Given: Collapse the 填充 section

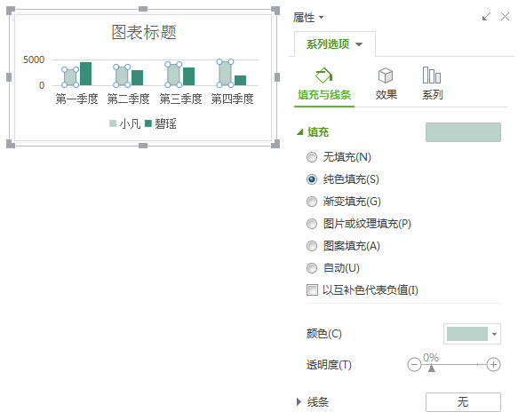Looking at the screenshot, I should click(x=300, y=132).
